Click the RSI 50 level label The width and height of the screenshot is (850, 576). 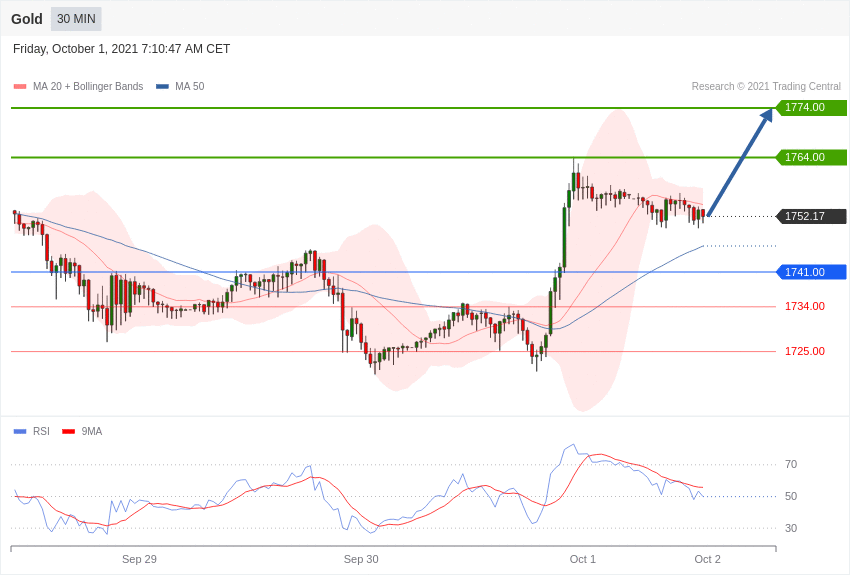click(791, 496)
